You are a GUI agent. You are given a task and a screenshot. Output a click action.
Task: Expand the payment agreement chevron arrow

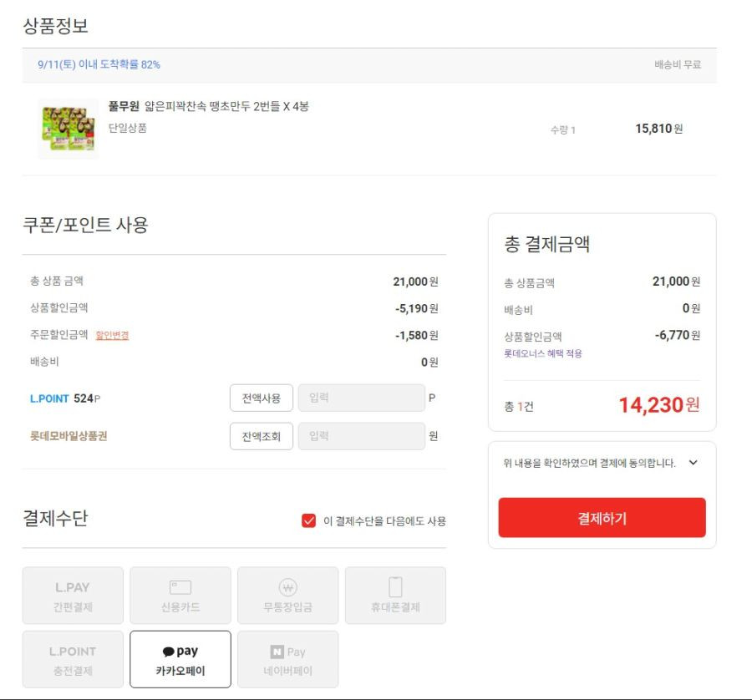(693, 463)
